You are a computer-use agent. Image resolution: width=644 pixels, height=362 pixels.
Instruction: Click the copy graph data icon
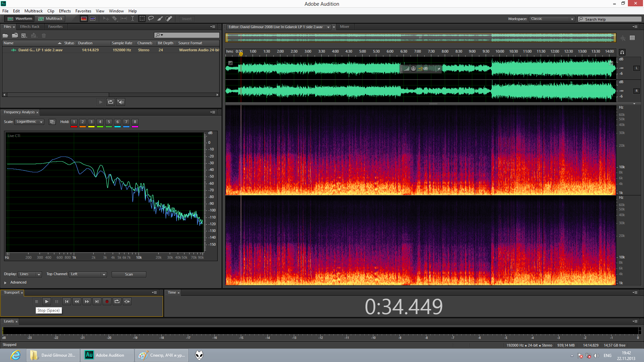click(52, 122)
